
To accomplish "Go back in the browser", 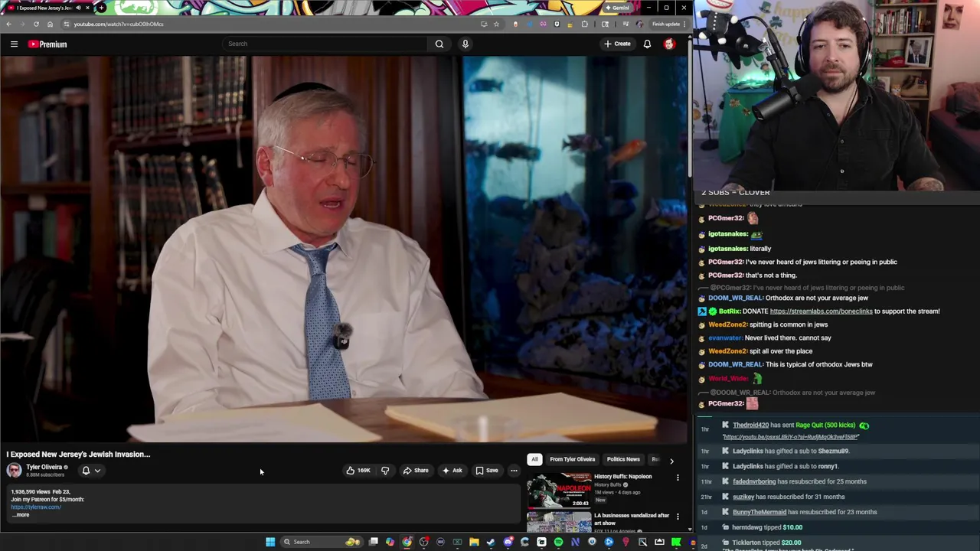I will pyautogui.click(x=8, y=24).
